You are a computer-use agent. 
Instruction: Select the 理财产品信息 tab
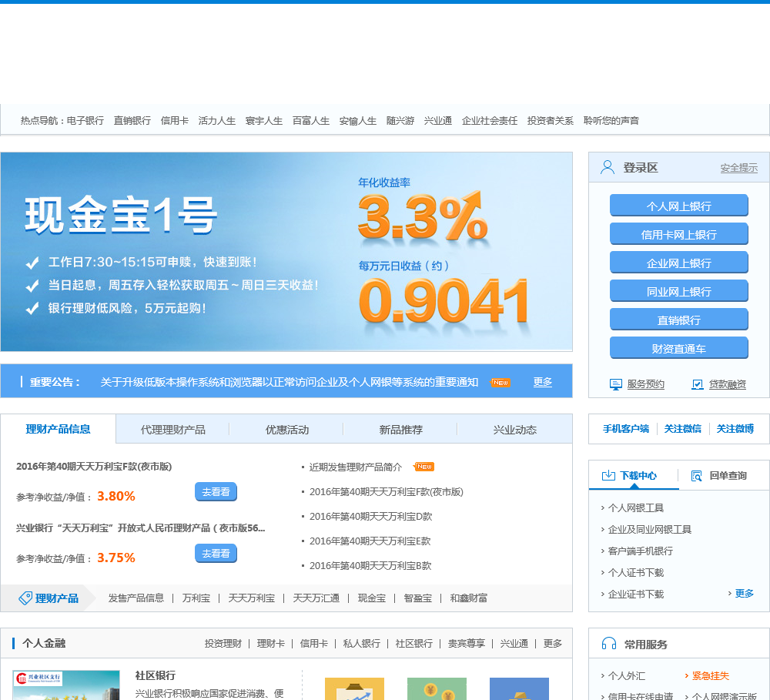point(58,429)
